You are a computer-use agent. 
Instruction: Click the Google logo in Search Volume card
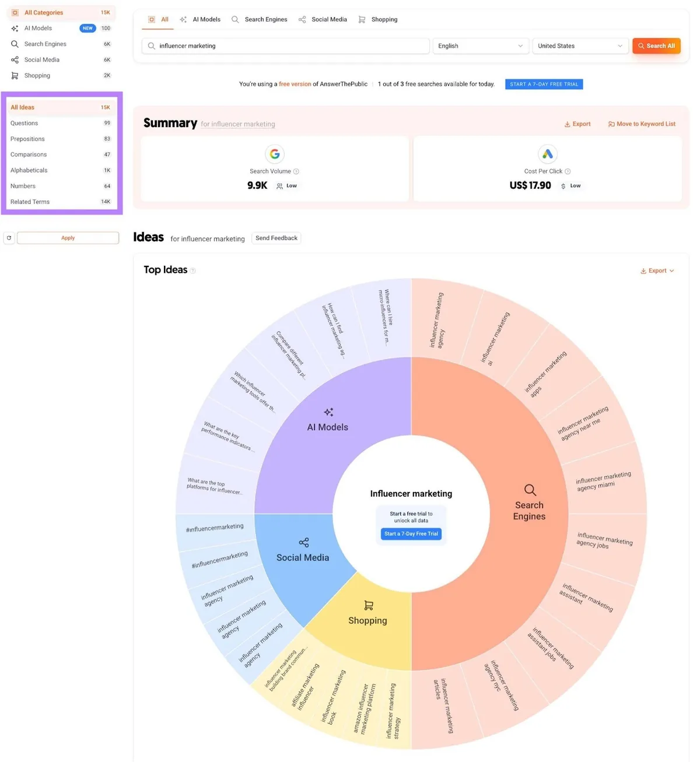(x=275, y=154)
